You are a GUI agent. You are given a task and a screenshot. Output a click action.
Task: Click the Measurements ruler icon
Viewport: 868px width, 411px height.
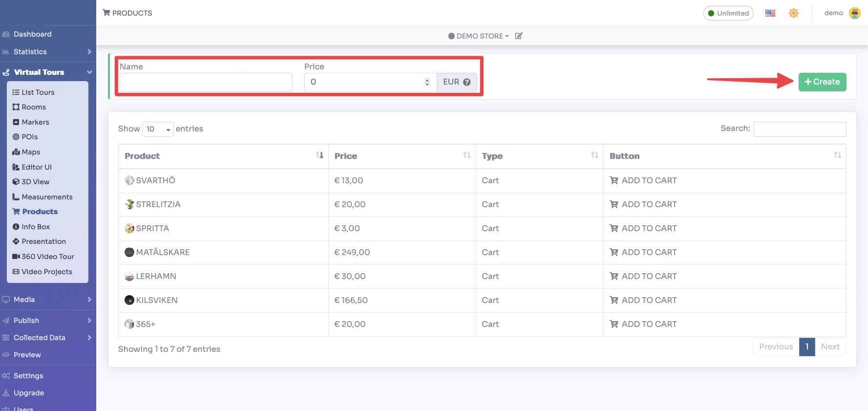click(16, 197)
